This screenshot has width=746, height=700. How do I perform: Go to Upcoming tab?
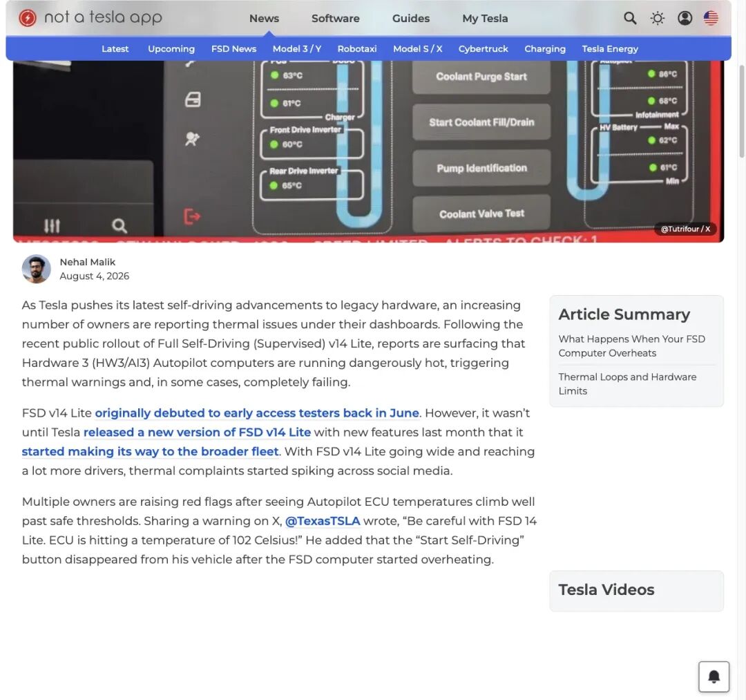[x=171, y=48]
